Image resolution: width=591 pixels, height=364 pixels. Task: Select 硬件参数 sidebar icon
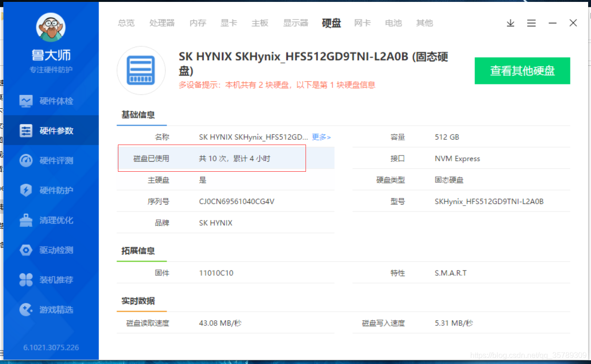pos(26,131)
